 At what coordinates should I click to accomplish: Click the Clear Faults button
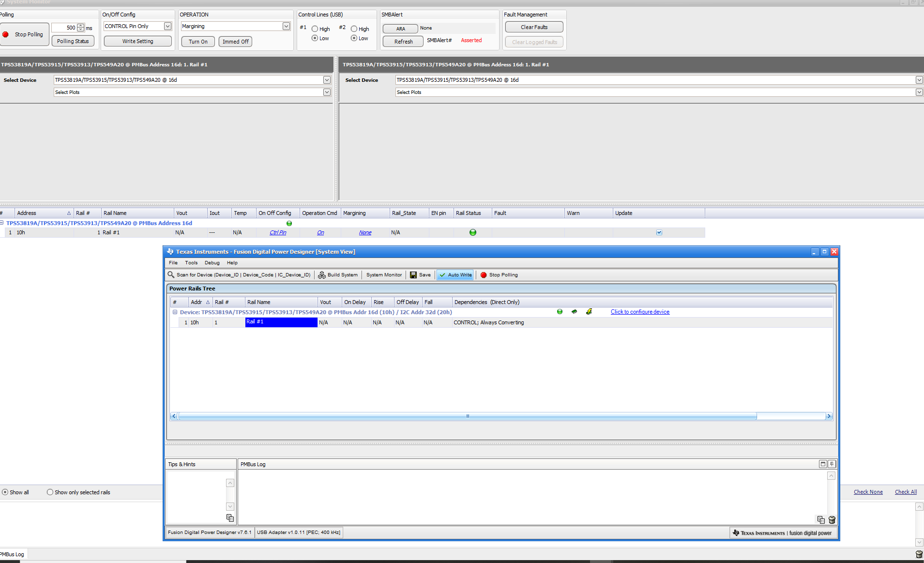534,27
